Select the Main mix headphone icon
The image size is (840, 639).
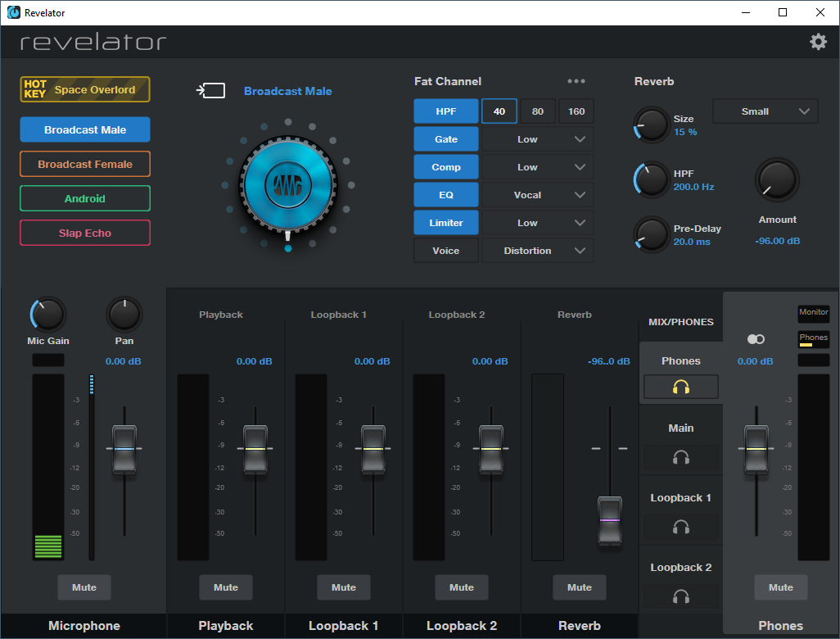click(681, 457)
